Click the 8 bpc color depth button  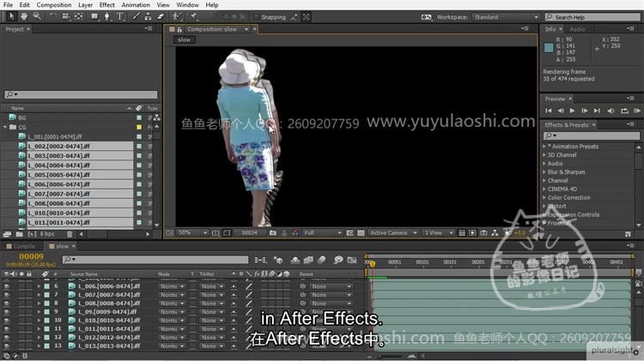coord(47,234)
